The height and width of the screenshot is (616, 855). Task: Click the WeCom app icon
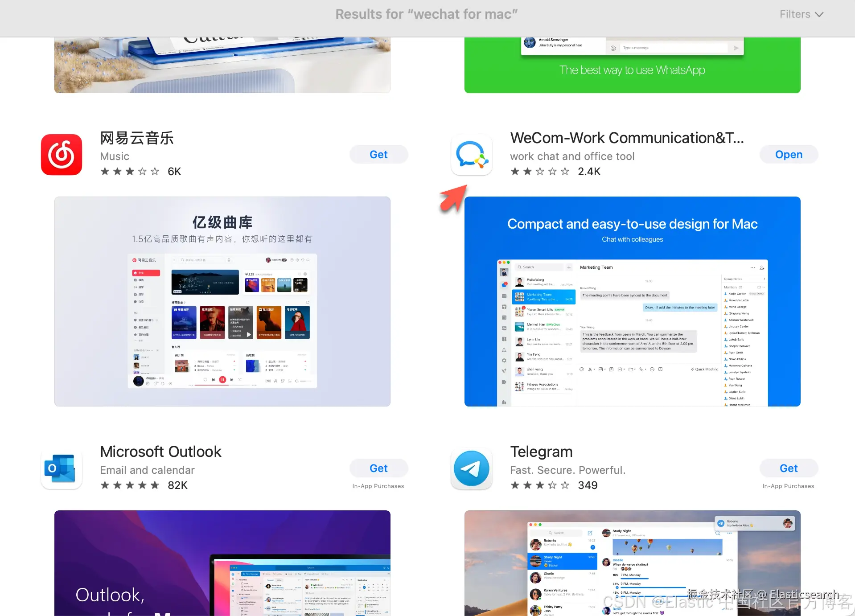[x=472, y=155]
